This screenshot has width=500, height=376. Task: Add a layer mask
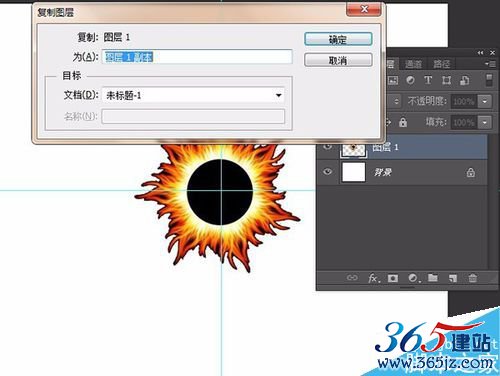(x=393, y=278)
